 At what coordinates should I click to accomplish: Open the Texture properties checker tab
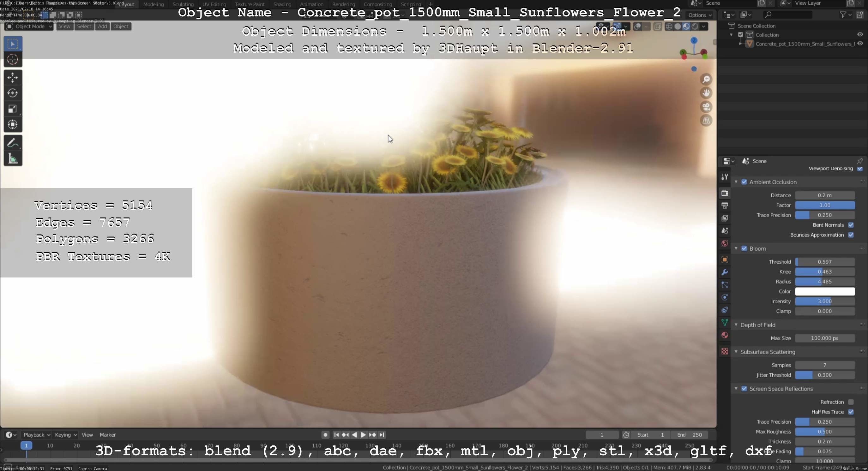(725, 351)
